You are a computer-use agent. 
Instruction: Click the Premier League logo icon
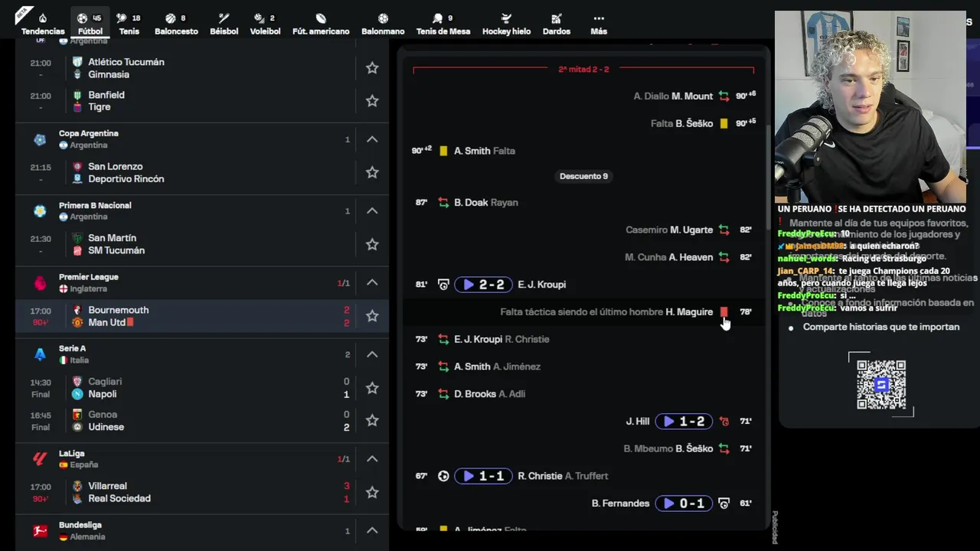click(x=40, y=283)
